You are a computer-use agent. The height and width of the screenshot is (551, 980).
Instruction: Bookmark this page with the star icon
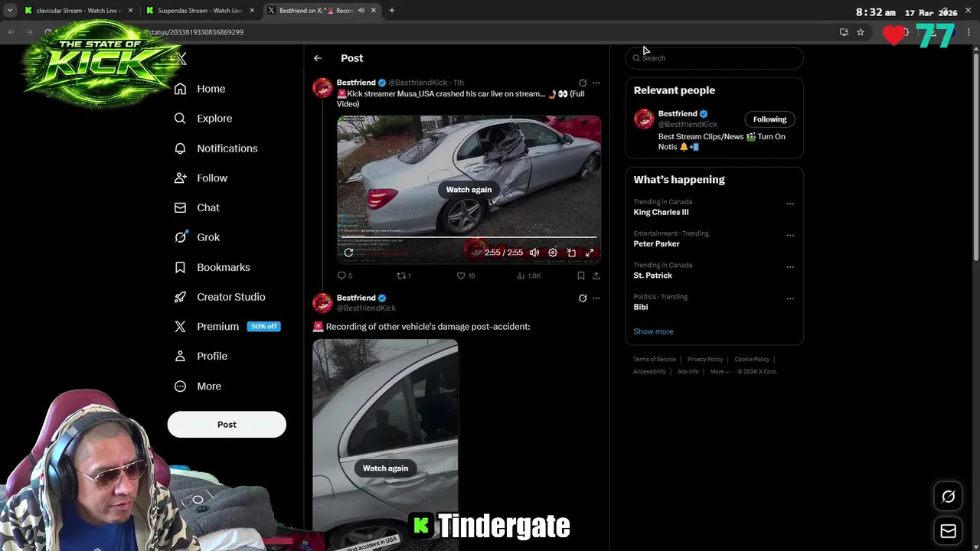click(x=861, y=32)
